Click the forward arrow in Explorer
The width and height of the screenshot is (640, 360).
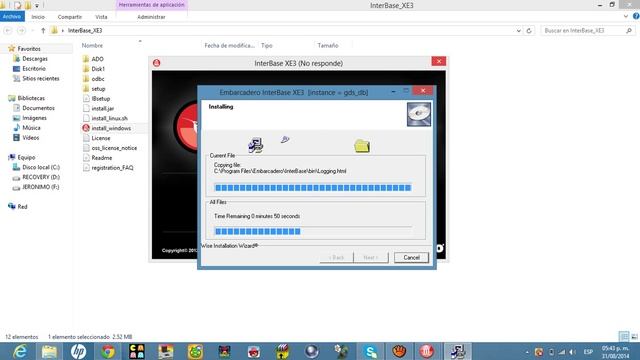[x=21, y=31]
